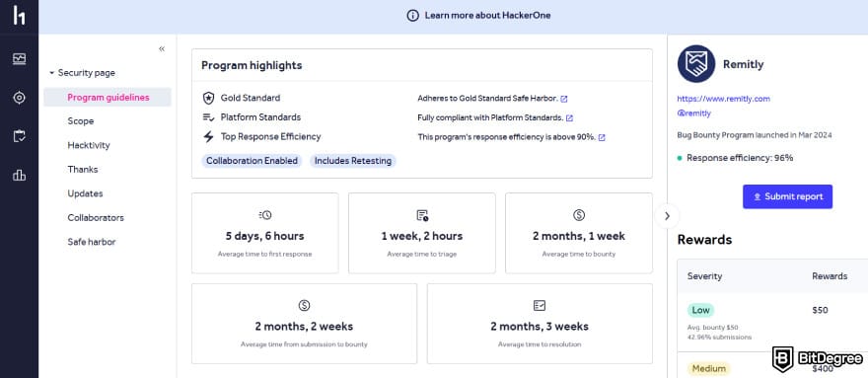
Task: Open the dashboard monitor icon in left rail
Action: coord(20,59)
